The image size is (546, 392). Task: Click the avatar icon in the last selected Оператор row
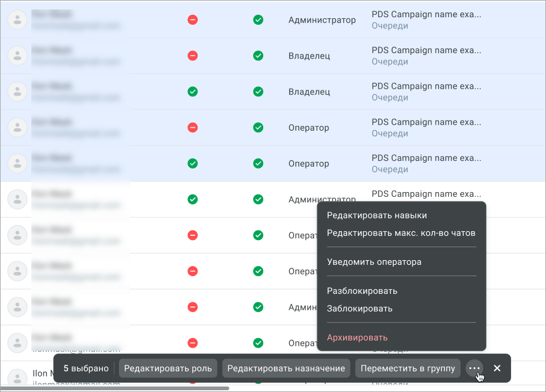(x=18, y=163)
